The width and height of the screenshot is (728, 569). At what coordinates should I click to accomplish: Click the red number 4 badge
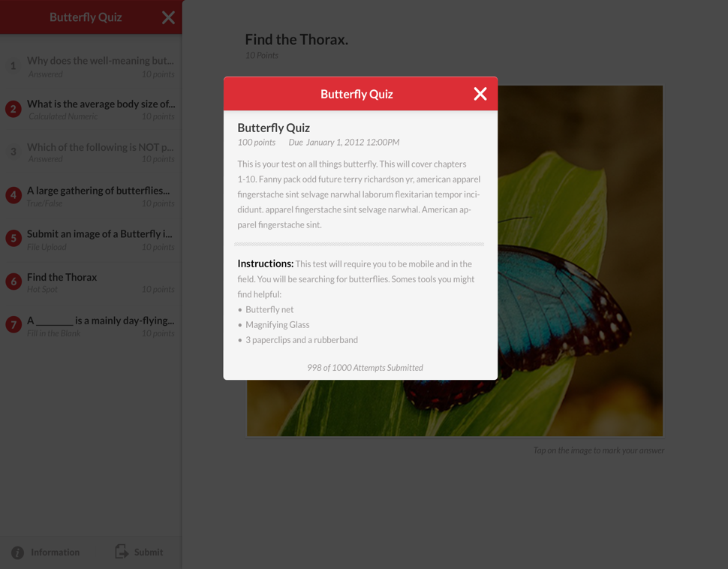13,194
